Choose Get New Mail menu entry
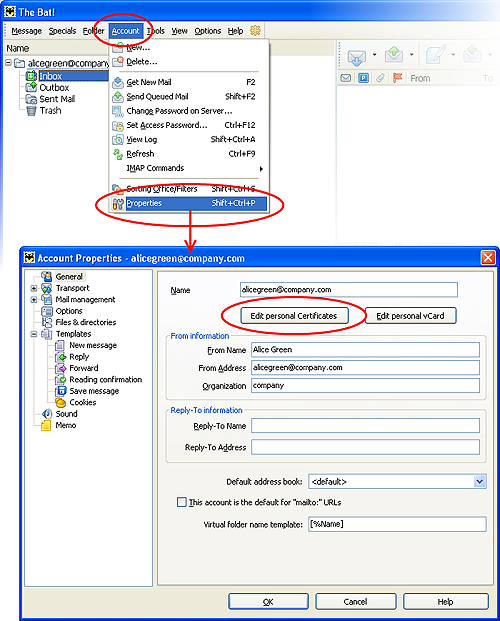Viewport: 500px width, 621px height. [189, 82]
